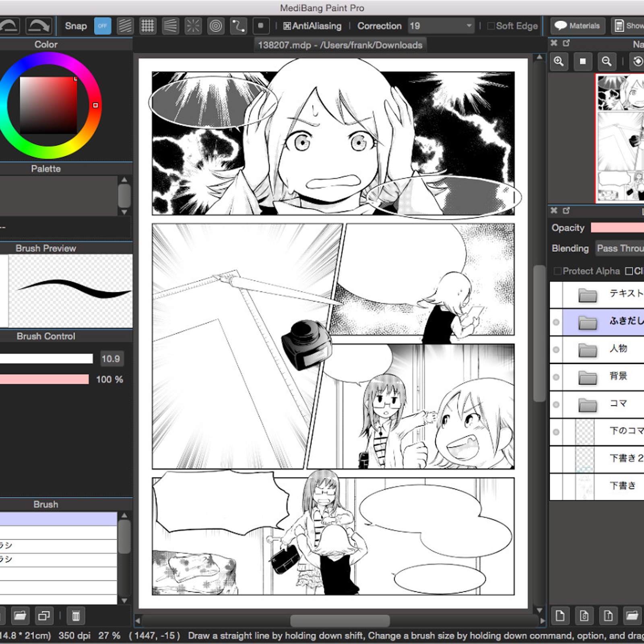Click the brush opacity slider bar
The height and width of the screenshot is (644, 644).
(44, 379)
